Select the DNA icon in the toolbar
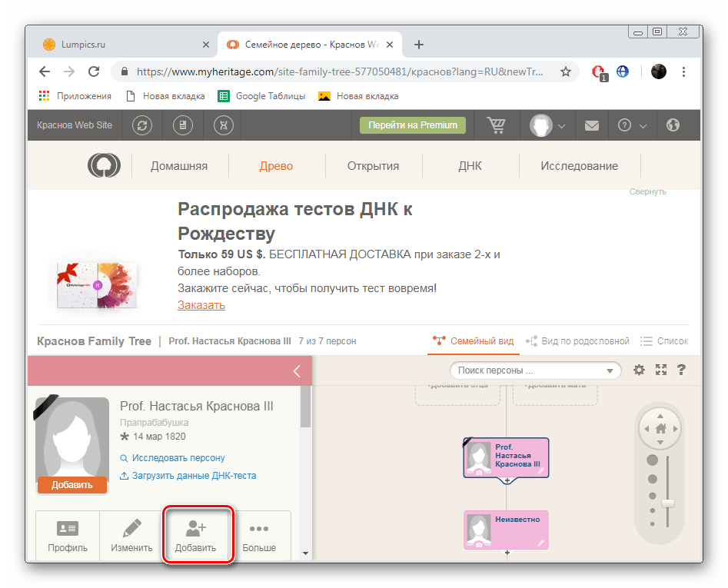This screenshot has width=728, height=588. 222,125
